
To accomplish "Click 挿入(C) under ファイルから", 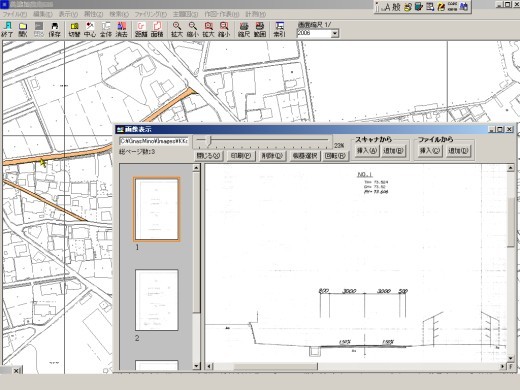I will point(429,151).
